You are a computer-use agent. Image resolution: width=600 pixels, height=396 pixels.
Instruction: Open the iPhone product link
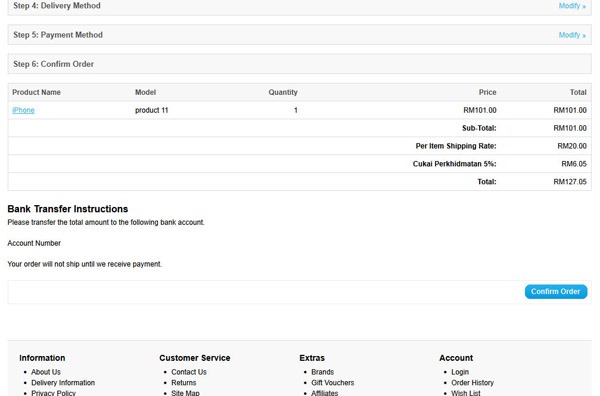click(23, 110)
